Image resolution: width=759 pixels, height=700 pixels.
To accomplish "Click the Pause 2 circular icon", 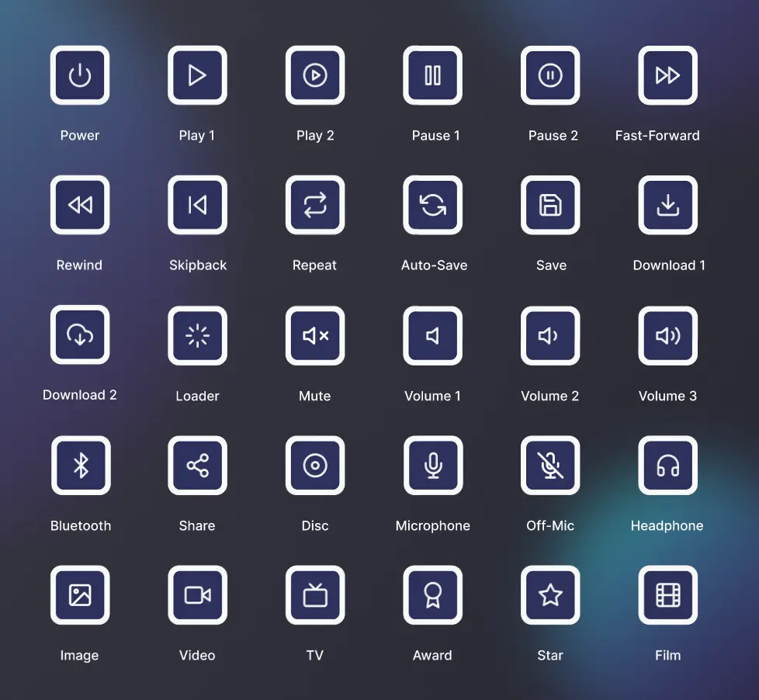I will click(x=551, y=75).
